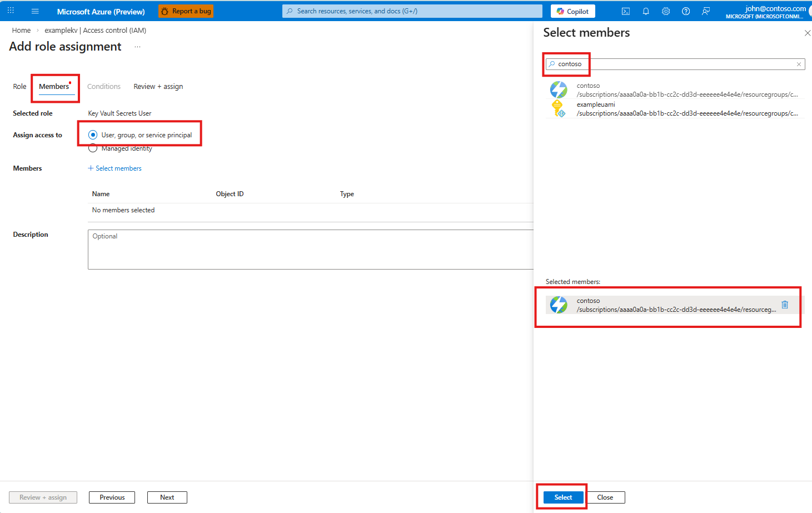Viewport: 812px width, 513px height.
Task: Open the john@contoso.com account menu
Action: coord(767,12)
